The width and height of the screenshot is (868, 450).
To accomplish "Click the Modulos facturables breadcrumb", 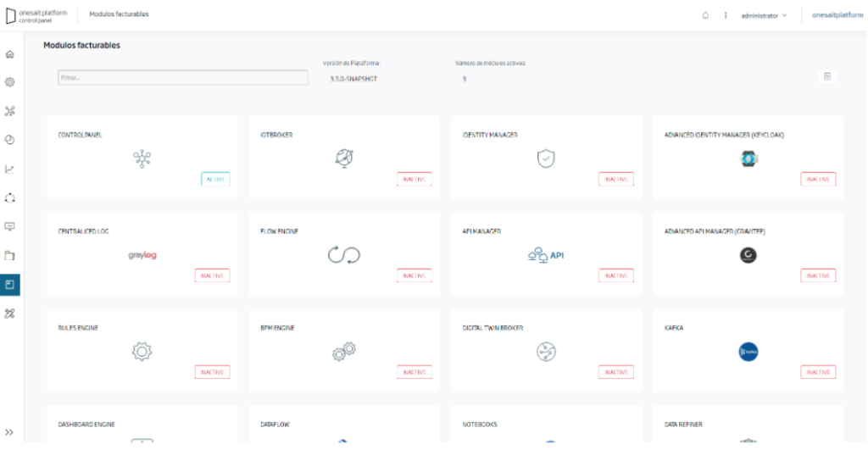I will coord(119,14).
